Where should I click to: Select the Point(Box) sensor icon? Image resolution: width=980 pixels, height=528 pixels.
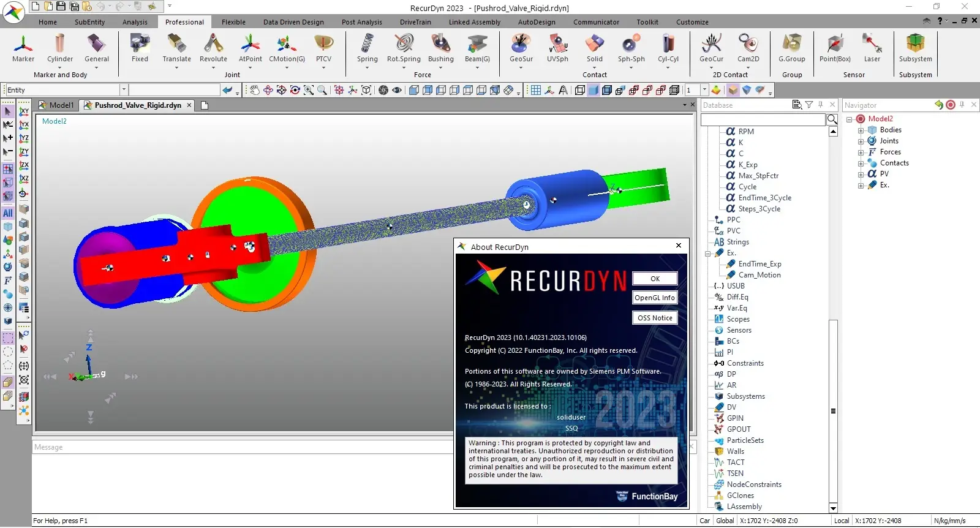(835, 48)
